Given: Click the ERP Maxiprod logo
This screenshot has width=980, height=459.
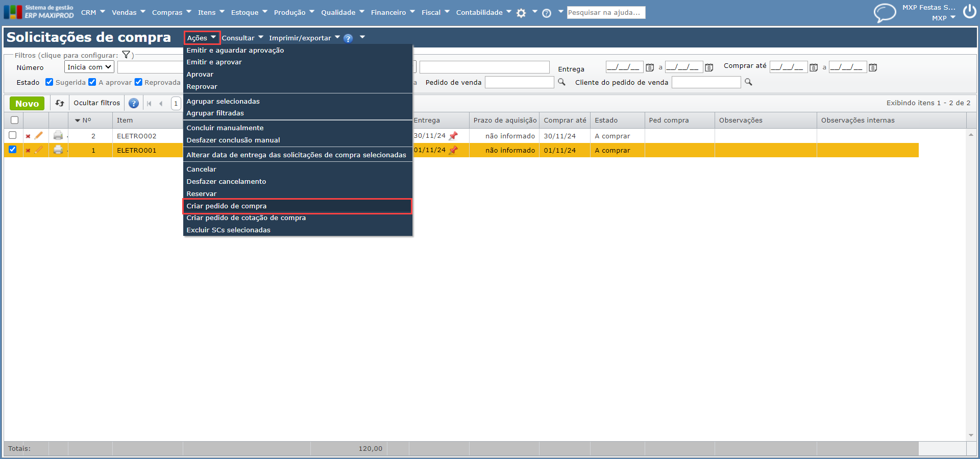Looking at the screenshot, I should pos(38,12).
